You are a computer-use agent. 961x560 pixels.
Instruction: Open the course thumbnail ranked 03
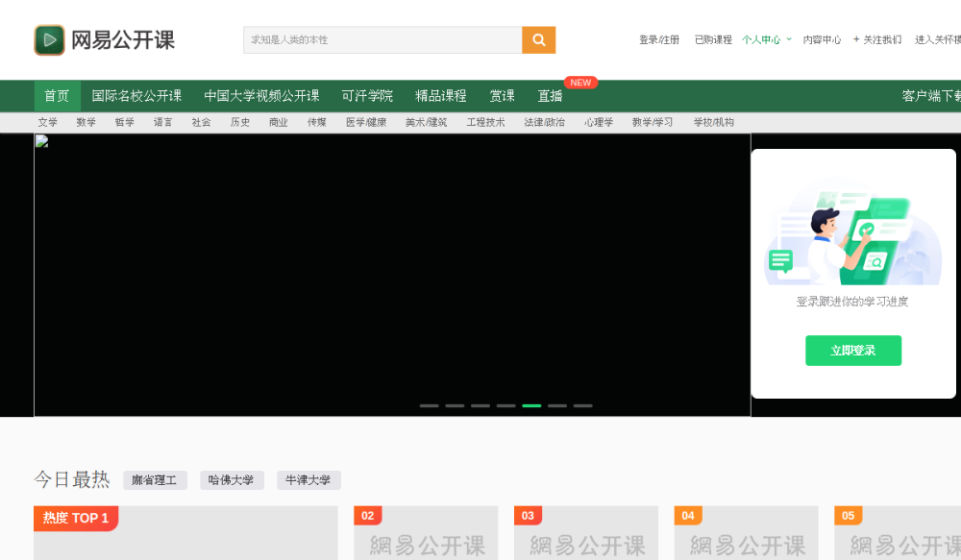[x=586, y=533]
